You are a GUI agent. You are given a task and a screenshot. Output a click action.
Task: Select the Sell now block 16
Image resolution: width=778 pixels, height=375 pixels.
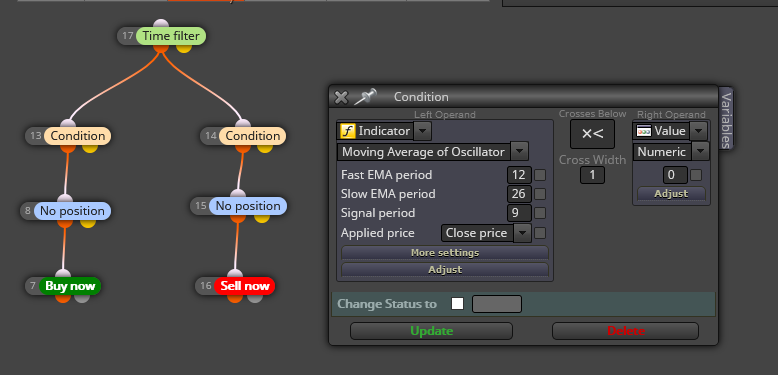245,286
